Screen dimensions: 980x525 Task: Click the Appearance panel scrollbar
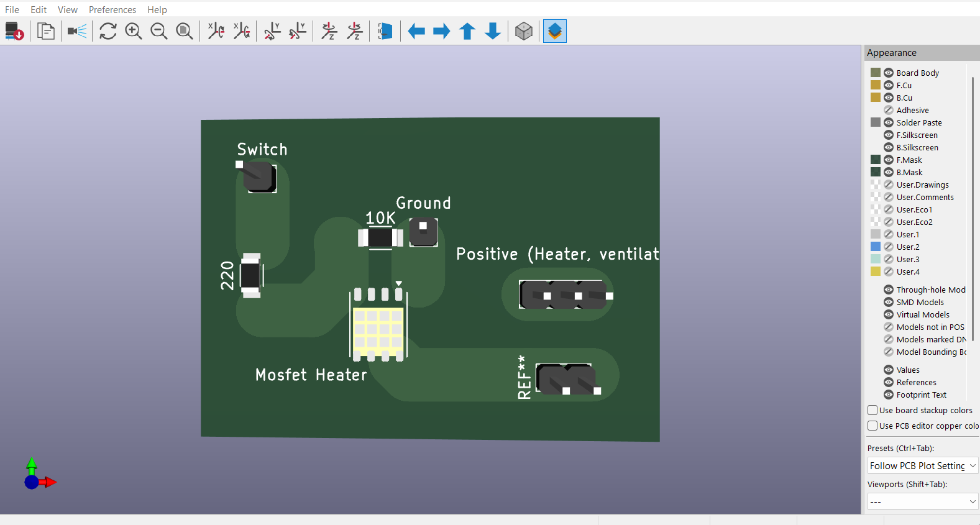tap(973, 208)
